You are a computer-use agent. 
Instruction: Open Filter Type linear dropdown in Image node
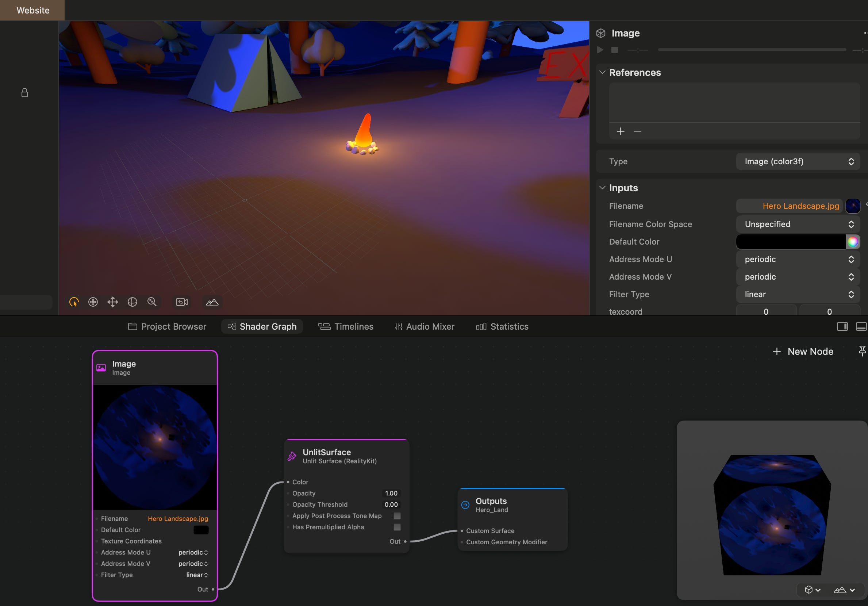tap(197, 575)
